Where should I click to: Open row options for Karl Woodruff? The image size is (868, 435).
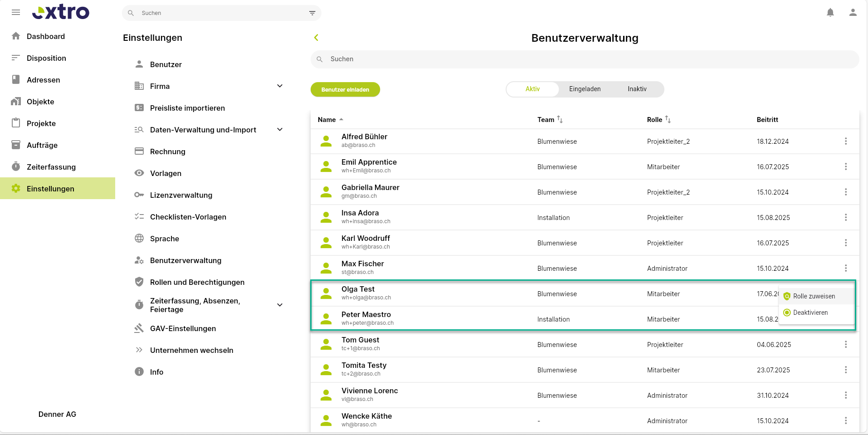click(x=846, y=243)
